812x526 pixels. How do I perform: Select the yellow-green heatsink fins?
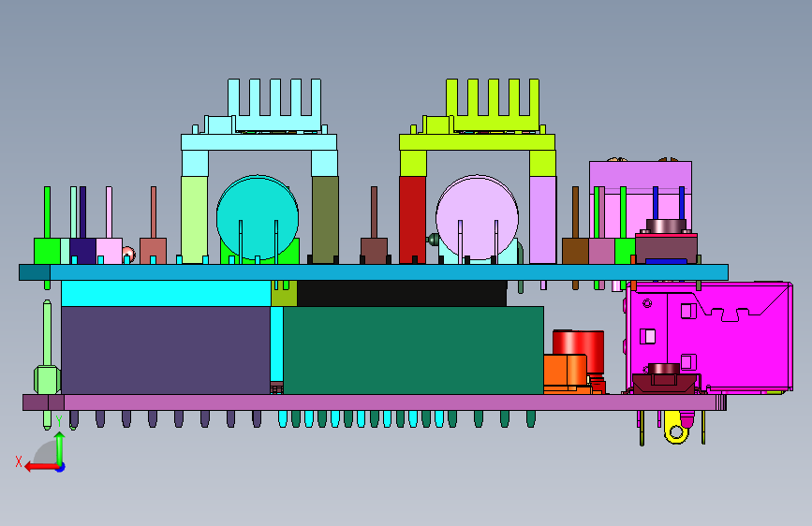(x=493, y=105)
